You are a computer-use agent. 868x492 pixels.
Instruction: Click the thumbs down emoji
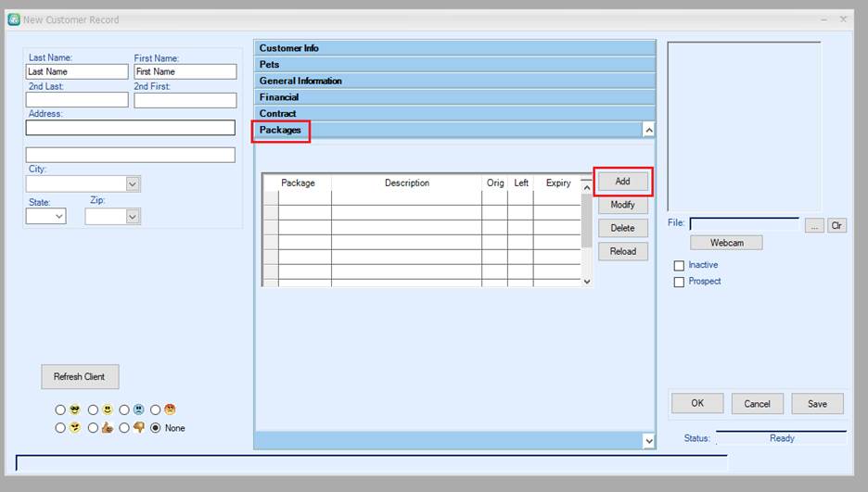(x=138, y=428)
